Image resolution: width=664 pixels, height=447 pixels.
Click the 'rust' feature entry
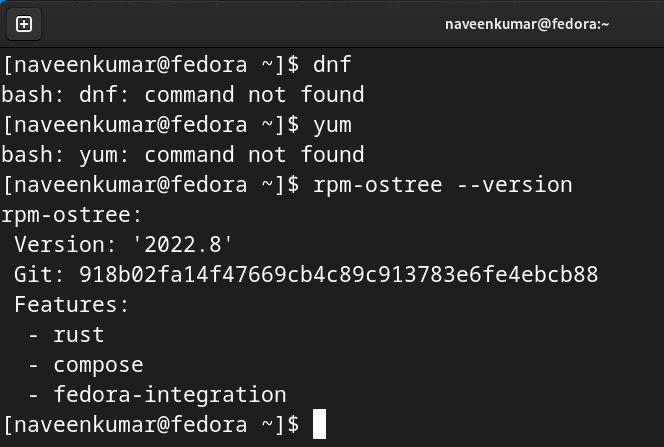pyautogui.click(x=78, y=334)
